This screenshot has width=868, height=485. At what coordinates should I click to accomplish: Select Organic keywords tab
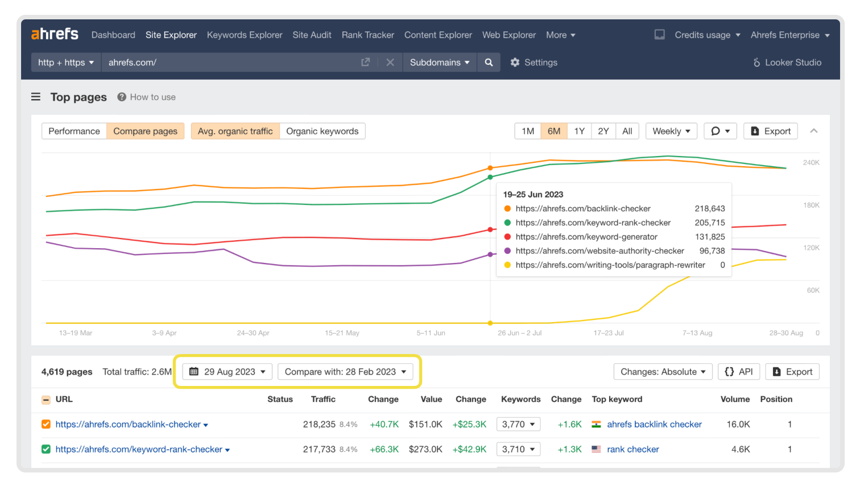point(323,131)
